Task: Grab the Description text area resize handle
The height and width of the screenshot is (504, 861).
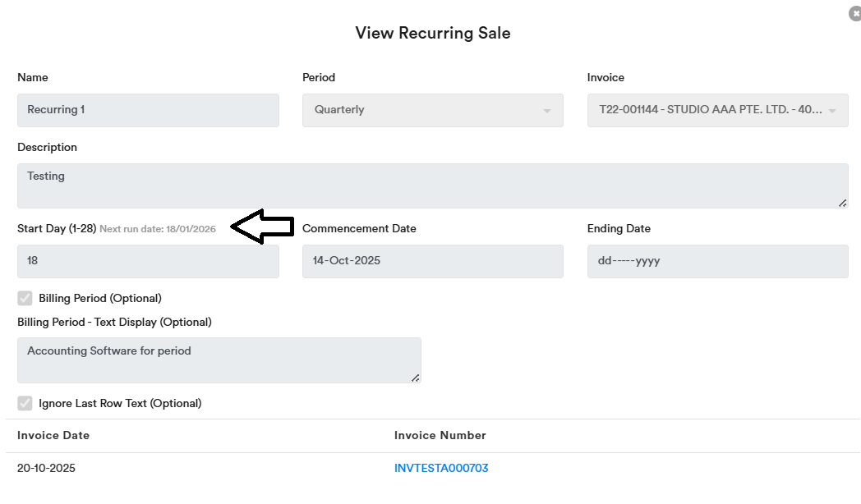Action: [x=843, y=203]
